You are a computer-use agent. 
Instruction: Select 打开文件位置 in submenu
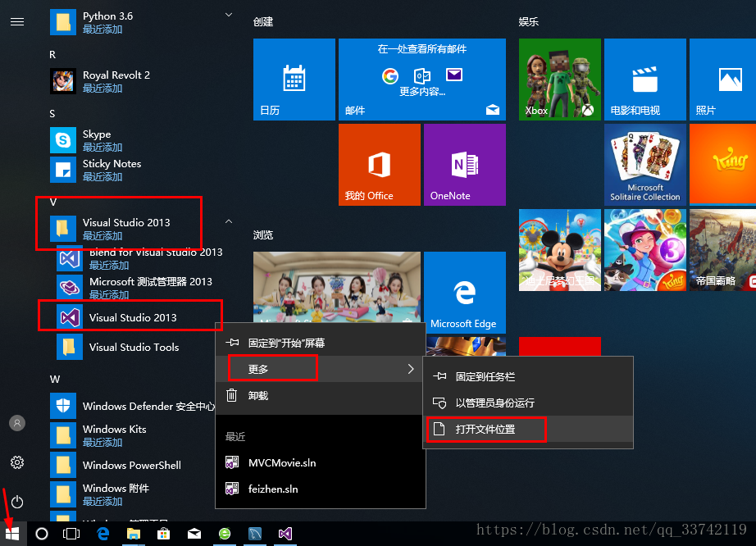(x=528, y=429)
